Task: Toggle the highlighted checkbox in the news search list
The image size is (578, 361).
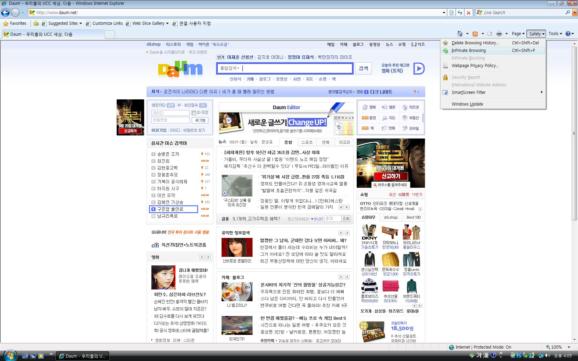Action: coord(153,209)
